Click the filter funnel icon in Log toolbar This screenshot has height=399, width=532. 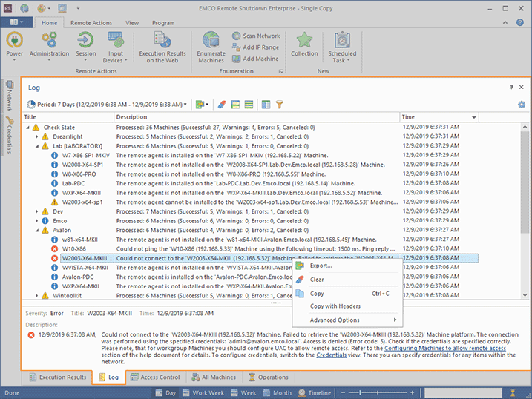tap(280, 105)
